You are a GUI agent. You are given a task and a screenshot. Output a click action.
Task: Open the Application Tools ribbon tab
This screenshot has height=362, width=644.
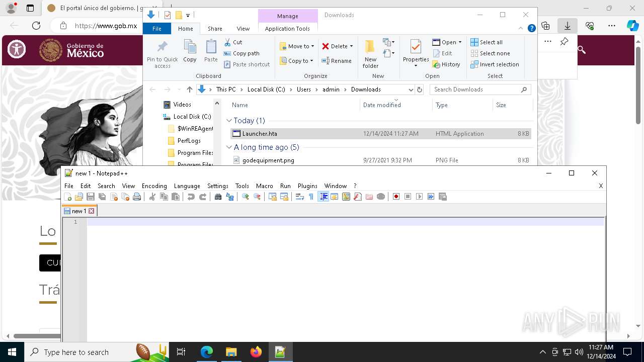click(287, 29)
